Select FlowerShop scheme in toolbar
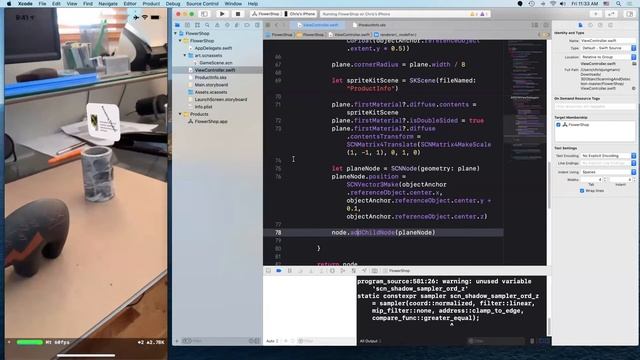Image resolution: width=640 pixels, height=360 pixels. click(265, 14)
